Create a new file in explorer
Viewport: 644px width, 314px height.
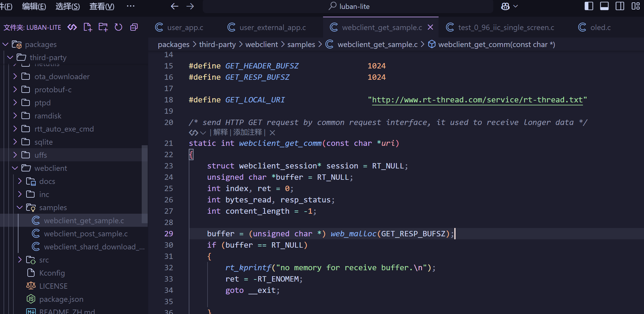tap(88, 27)
